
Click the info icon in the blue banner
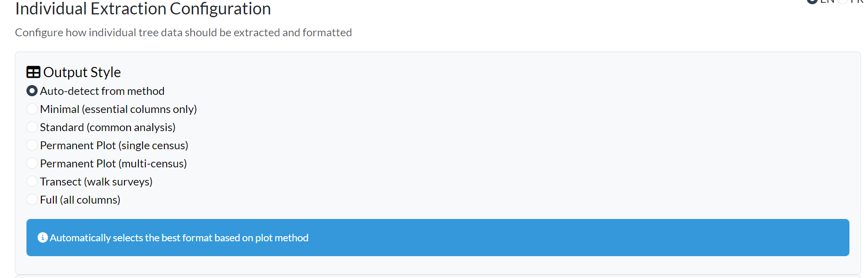pos(43,237)
